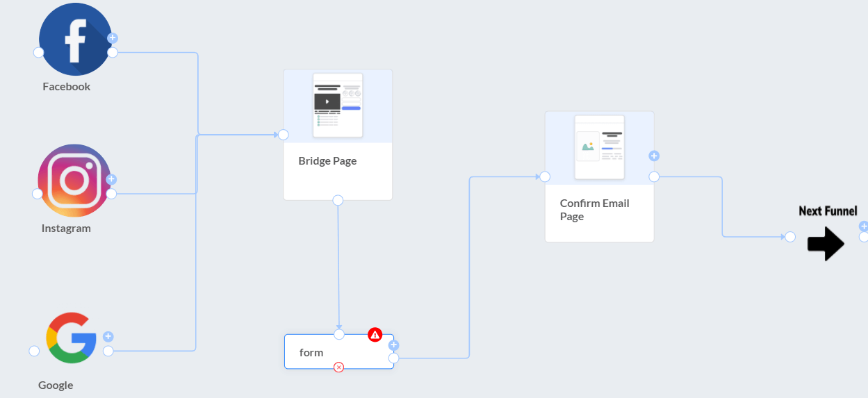This screenshot has width=868, height=398.
Task: Select the Google traffic source icon
Action: tap(71, 338)
